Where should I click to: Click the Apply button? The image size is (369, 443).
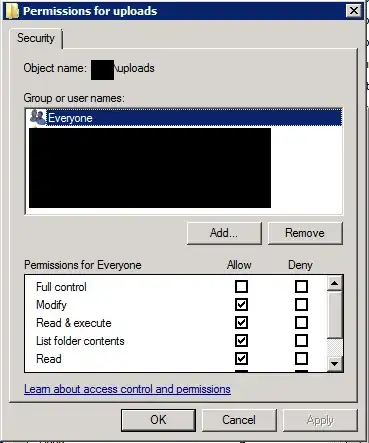tap(320, 420)
